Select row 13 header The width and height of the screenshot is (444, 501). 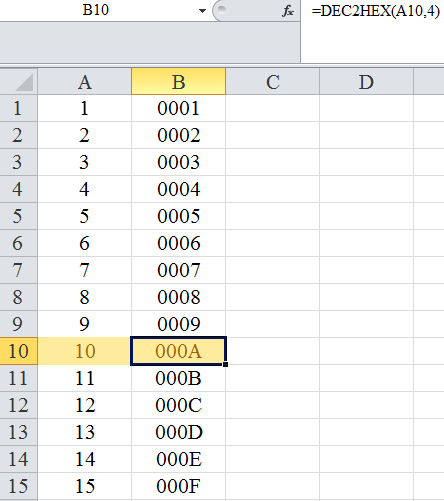(19, 432)
